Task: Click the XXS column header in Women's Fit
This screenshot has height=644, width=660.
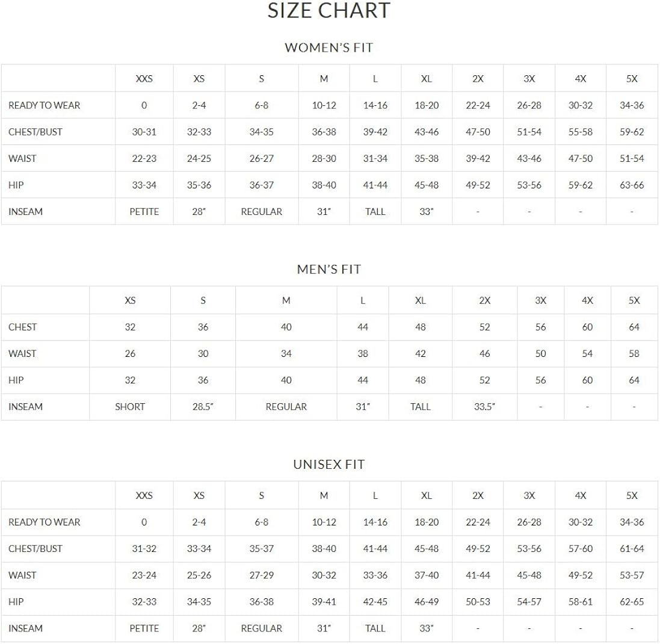Action: pos(144,79)
